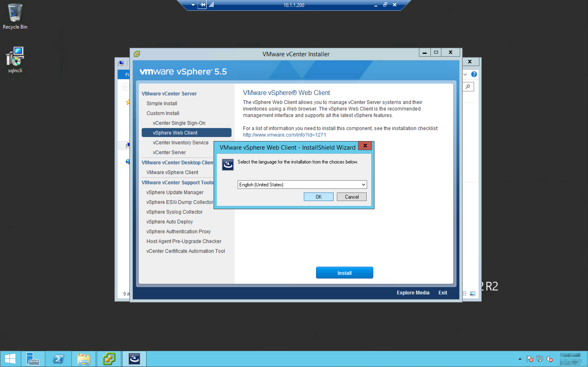This screenshot has width=588, height=367.
Task: Launch PowerShell from the taskbar
Action: click(59, 358)
